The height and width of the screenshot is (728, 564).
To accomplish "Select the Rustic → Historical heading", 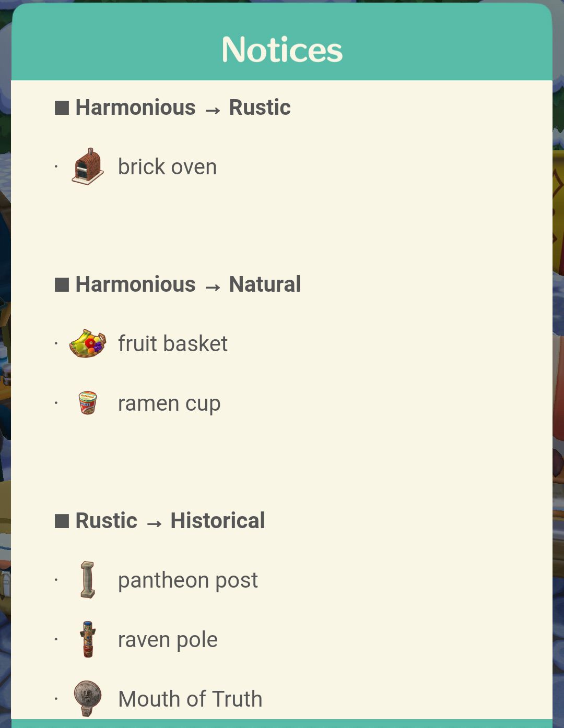I will click(x=170, y=521).
